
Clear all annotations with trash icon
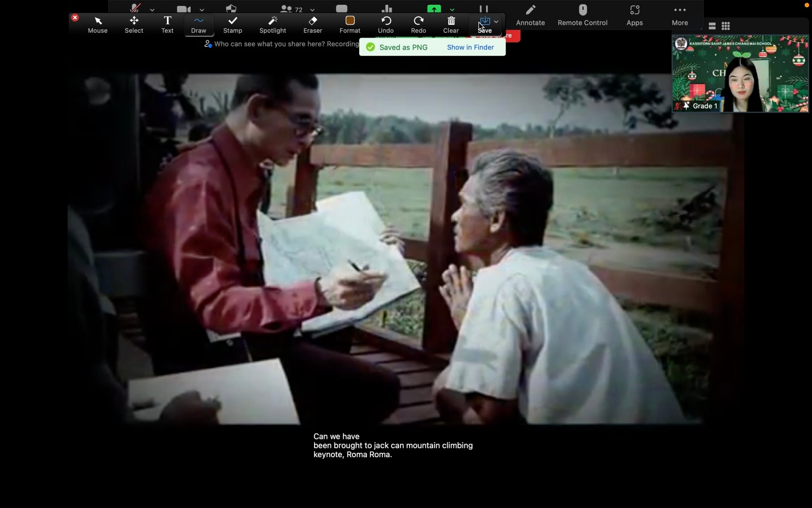tap(451, 25)
